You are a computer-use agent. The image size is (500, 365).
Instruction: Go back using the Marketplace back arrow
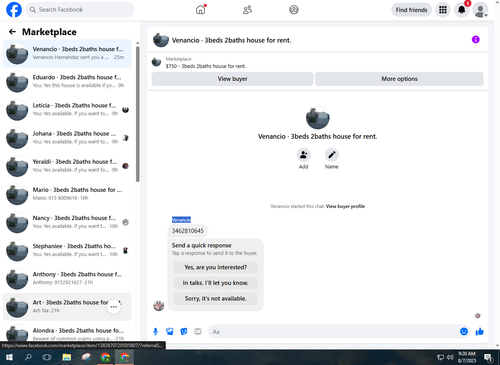[x=12, y=32]
